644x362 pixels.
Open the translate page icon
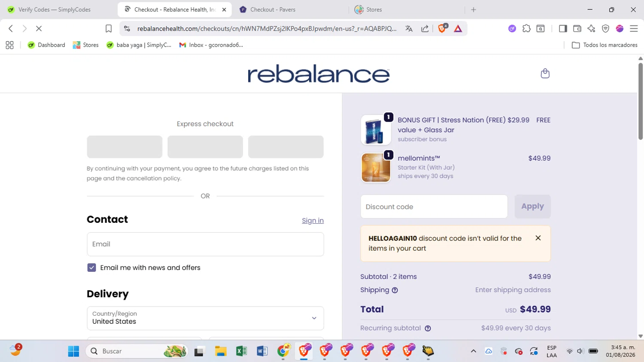click(409, 29)
